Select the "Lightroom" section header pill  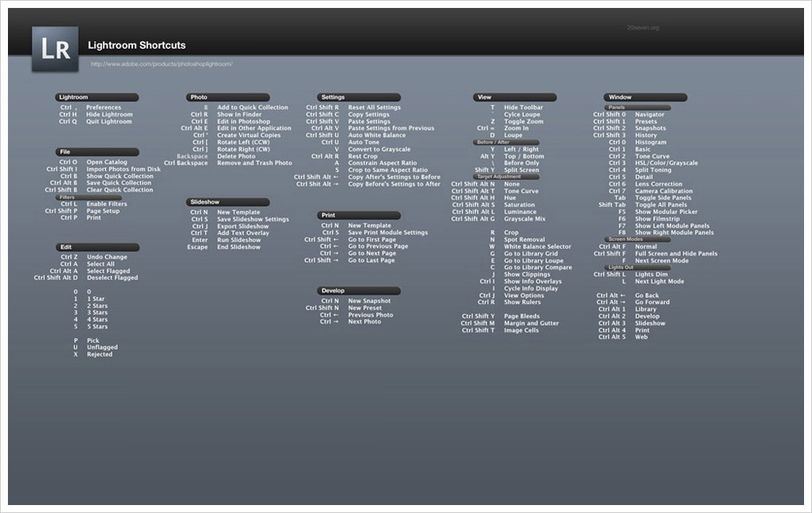(97, 97)
